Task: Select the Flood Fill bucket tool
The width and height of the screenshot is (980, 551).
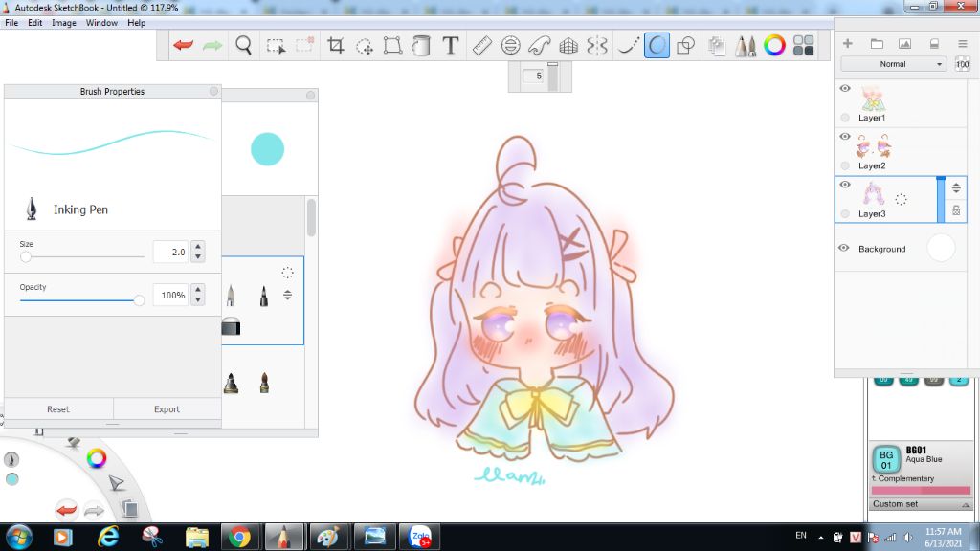Action: click(x=421, y=46)
